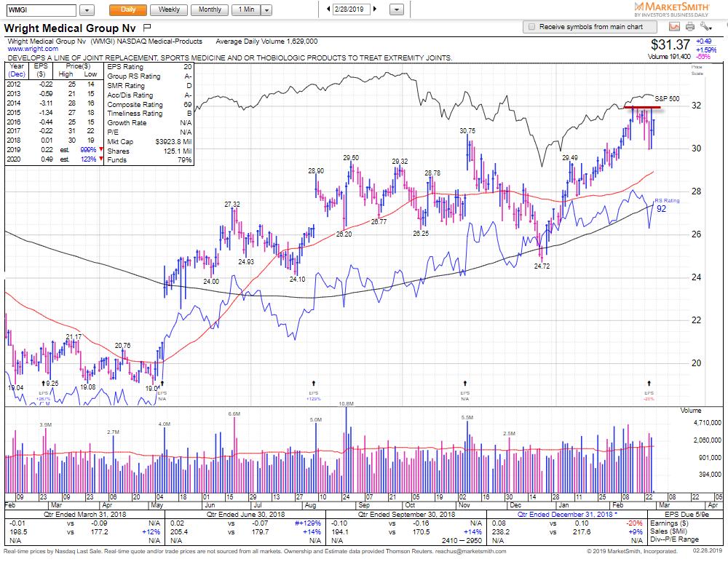Click the Timeliness Rating row
This screenshot has width=728, height=570.
click(x=149, y=114)
